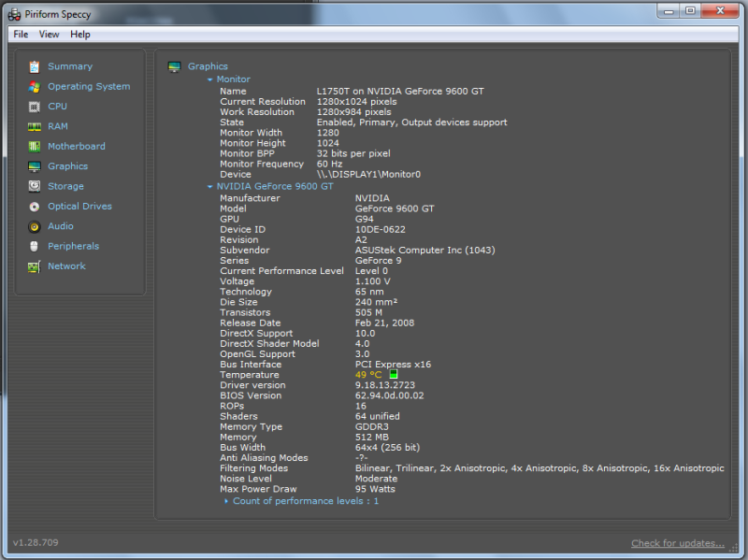Collapse the NVIDIA GeForce 9600 GT node
Viewport: 748px width, 560px height.
209,186
